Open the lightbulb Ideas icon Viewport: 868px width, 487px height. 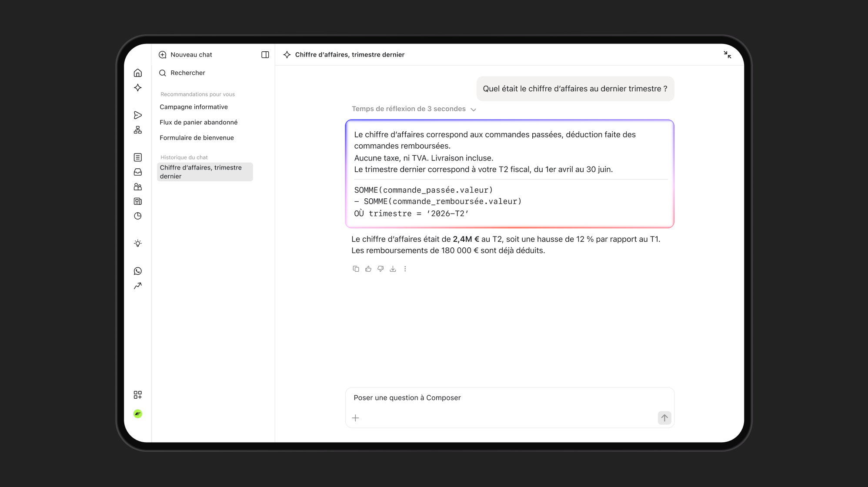point(138,243)
